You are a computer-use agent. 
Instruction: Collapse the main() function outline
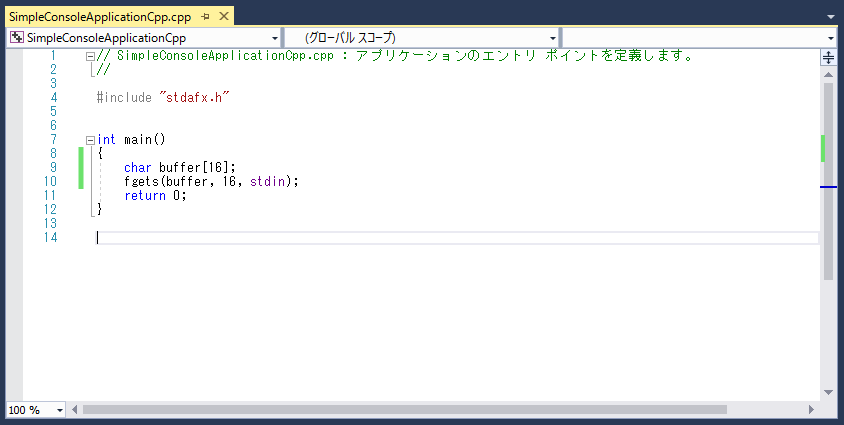coord(90,140)
